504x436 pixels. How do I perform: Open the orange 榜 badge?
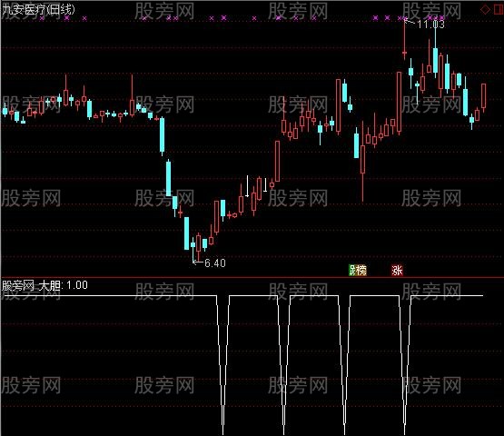[361, 271]
